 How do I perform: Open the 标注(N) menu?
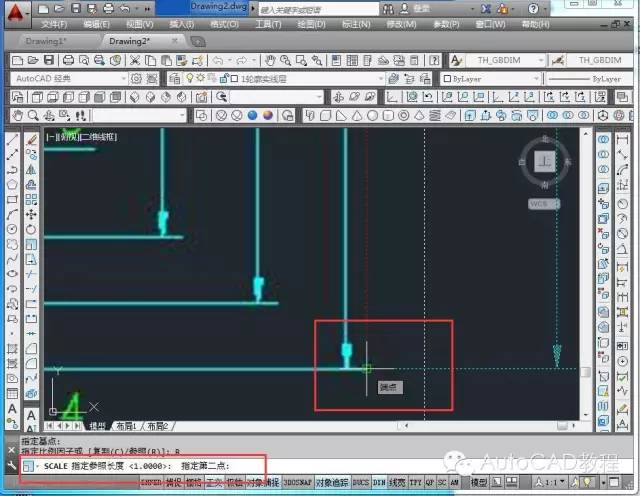pos(356,24)
